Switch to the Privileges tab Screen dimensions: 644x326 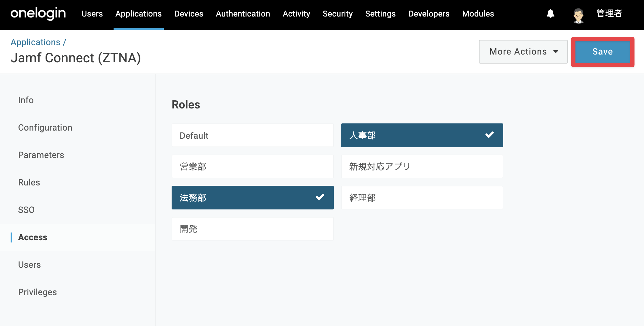click(x=37, y=292)
